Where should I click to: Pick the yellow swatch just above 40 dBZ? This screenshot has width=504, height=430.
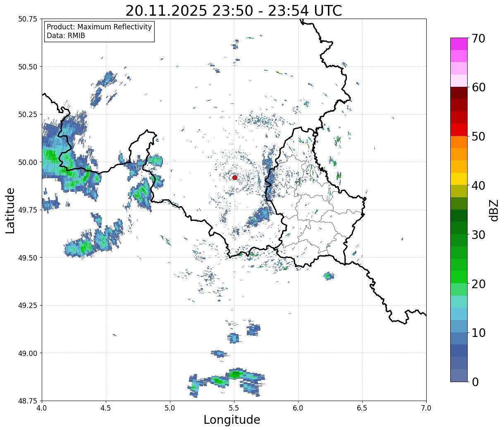pyautogui.click(x=459, y=179)
